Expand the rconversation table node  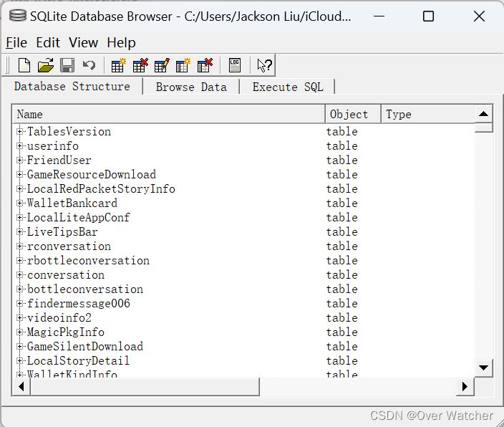(x=19, y=246)
